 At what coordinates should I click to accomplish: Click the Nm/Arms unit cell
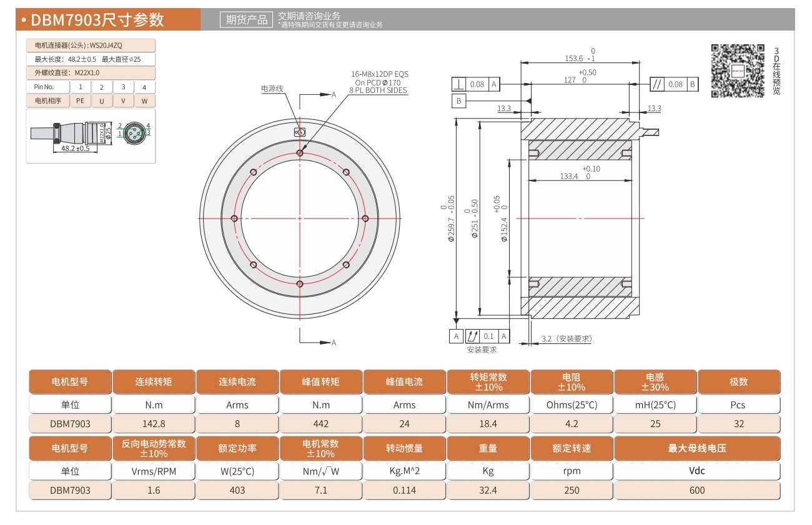pyautogui.click(x=488, y=405)
